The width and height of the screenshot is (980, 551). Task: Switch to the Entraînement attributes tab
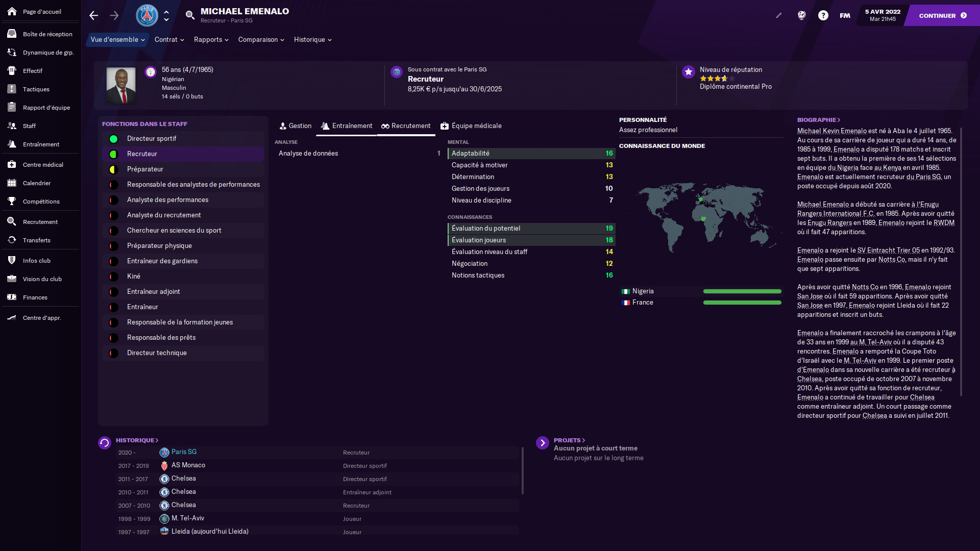[x=347, y=126]
